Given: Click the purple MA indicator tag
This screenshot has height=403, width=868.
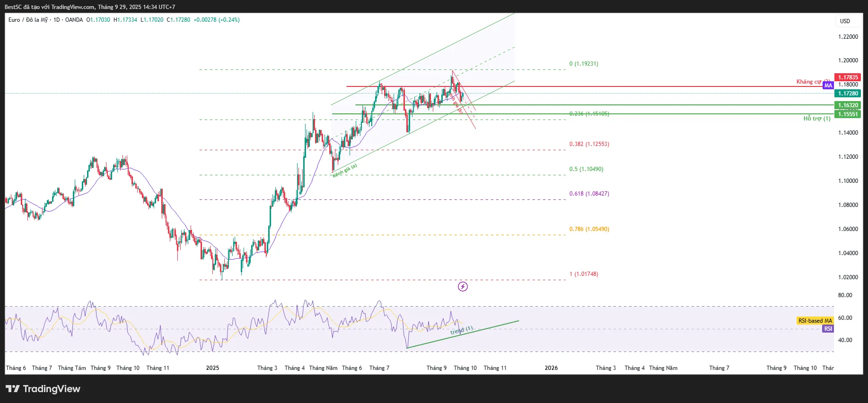Looking at the screenshot, I should pos(828,86).
